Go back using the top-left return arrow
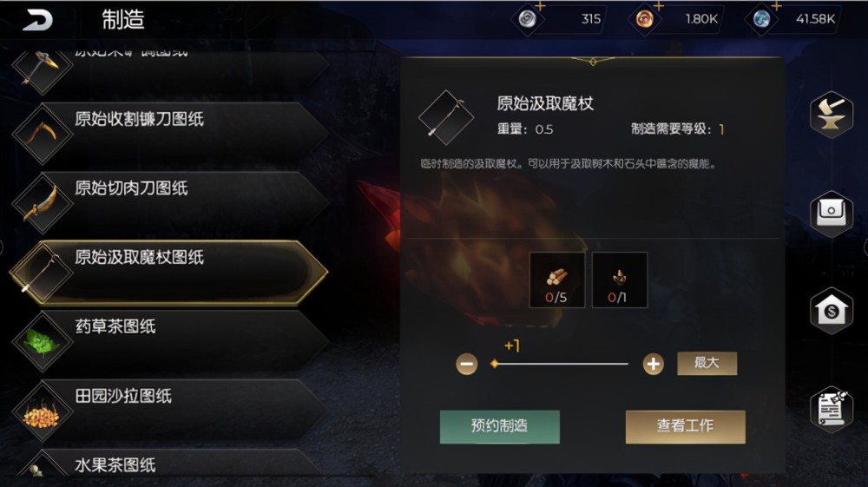 (37, 20)
